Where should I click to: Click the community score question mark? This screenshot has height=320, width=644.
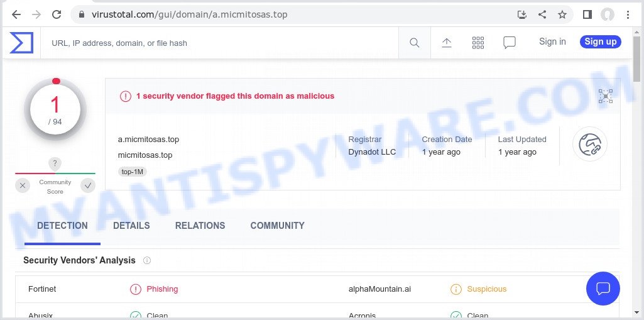pos(55,164)
